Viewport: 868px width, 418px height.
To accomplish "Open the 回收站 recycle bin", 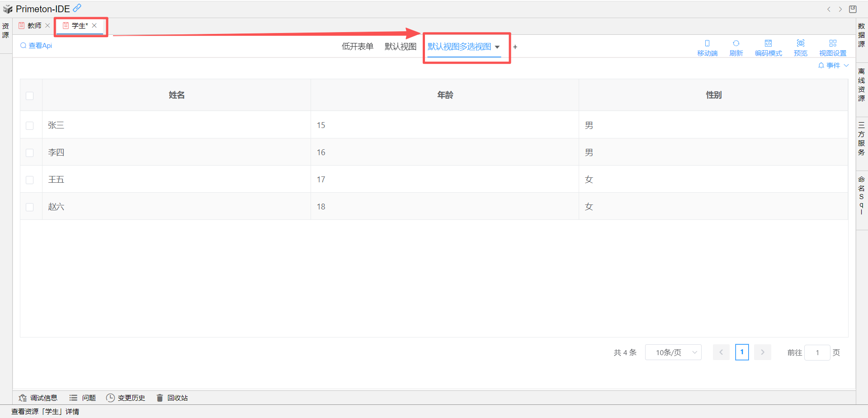I will [172, 398].
